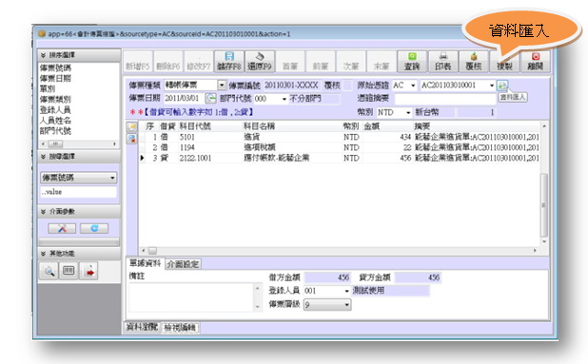Select 傳票號碼 in the sort list
This screenshot has height=364, width=588.
(55, 67)
